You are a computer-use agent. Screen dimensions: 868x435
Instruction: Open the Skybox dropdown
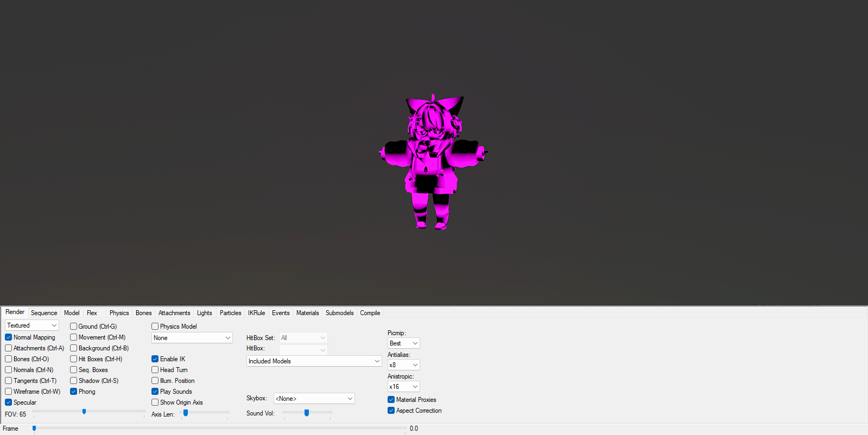coord(314,399)
